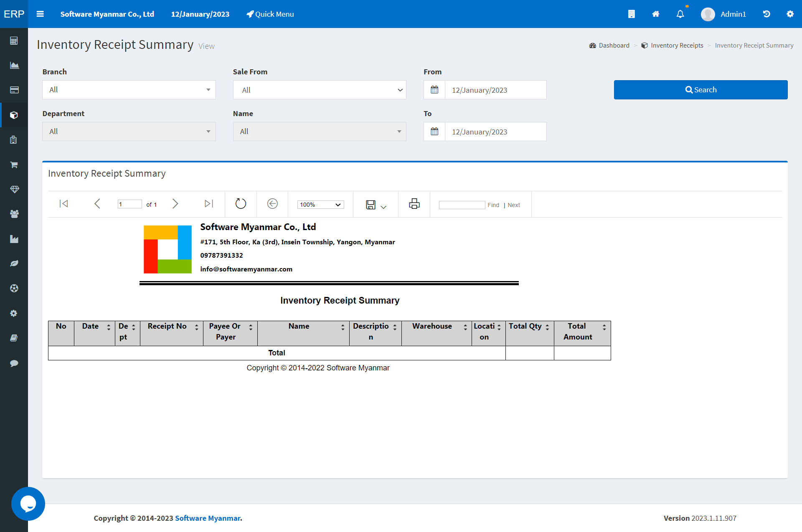The image size is (802, 532).
Task: Open inventory box icon in sidebar
Action: (14, 115)
